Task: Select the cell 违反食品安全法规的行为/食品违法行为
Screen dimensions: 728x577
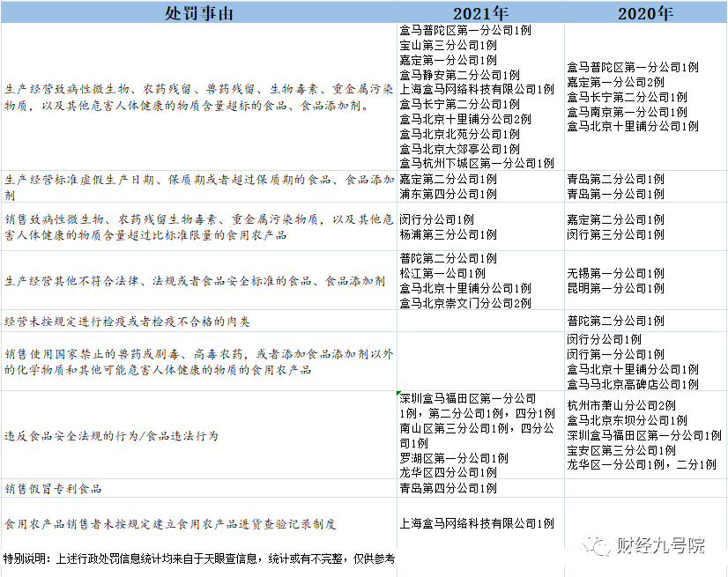Action: 198,435
